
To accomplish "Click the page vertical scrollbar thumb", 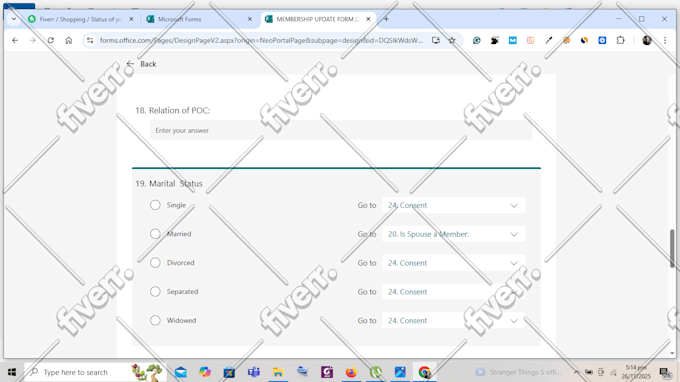I will pos(673,249).
